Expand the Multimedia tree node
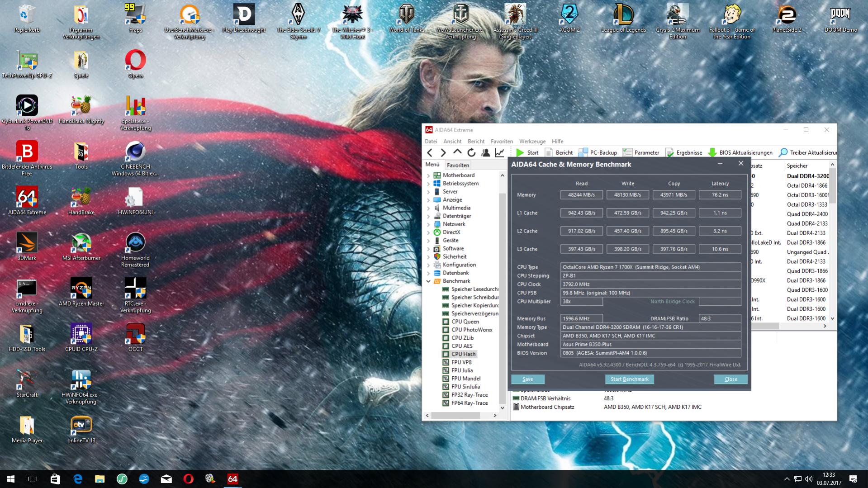This screenshot has height=488, width=868. click(x=428, y=208)
